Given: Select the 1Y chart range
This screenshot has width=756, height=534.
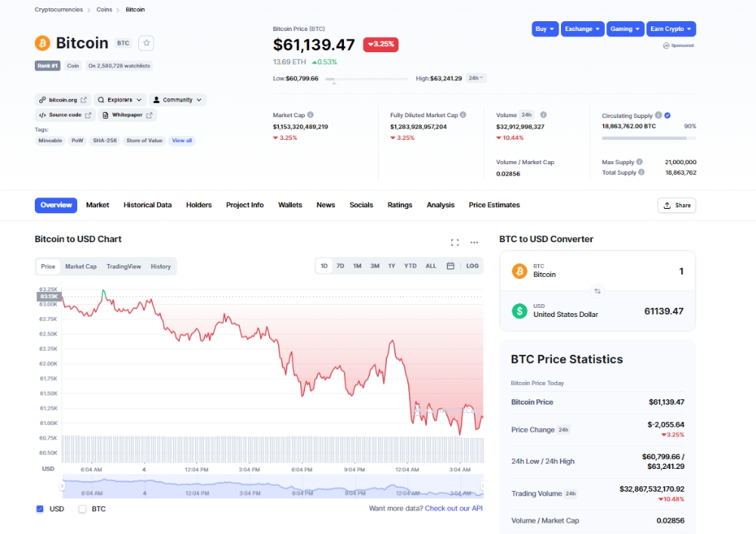Looking at the screenshot, I should click(x=392, y=265).
